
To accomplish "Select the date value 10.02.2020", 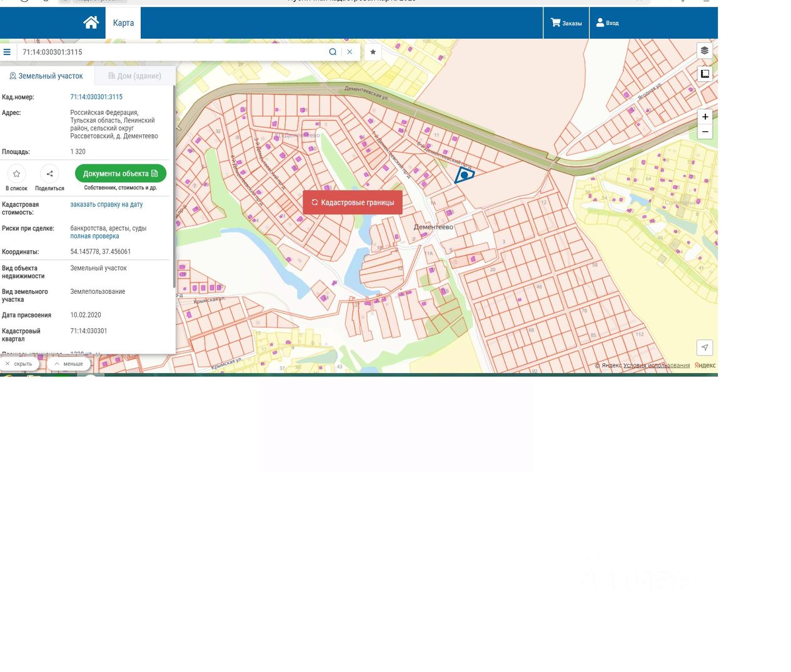I will pos(86,315).
